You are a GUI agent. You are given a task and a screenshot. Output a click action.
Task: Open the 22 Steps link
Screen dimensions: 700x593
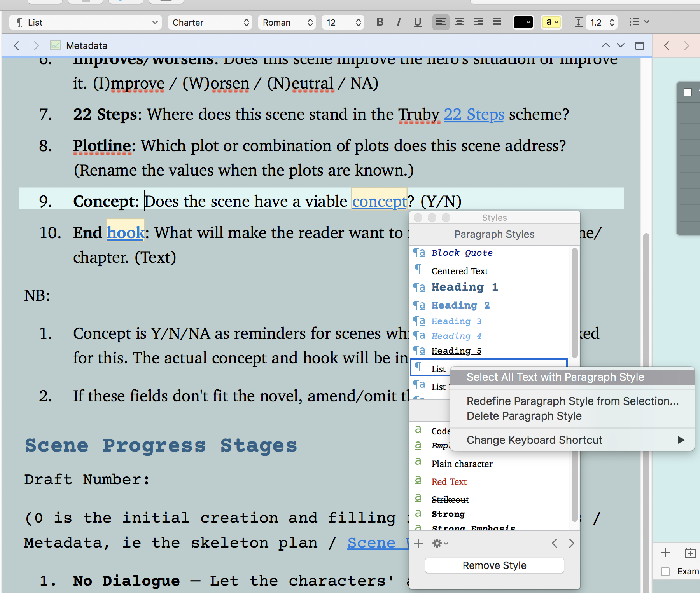474,115
